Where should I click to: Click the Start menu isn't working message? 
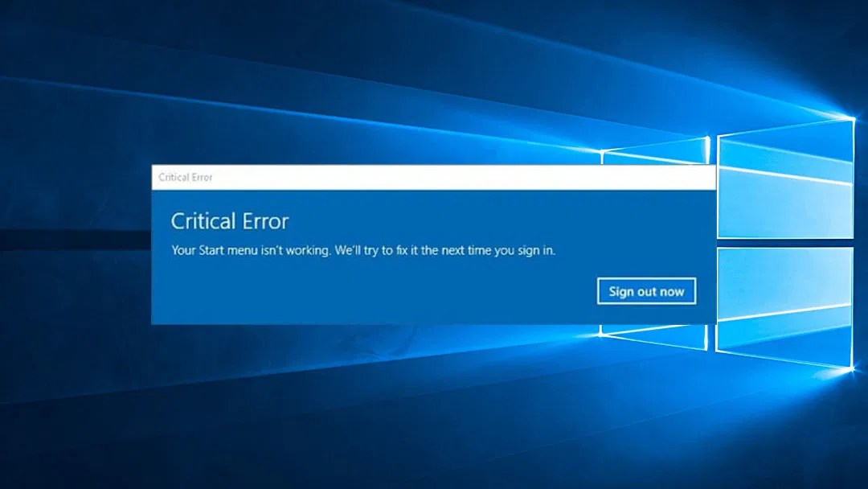tap(363, 250)
